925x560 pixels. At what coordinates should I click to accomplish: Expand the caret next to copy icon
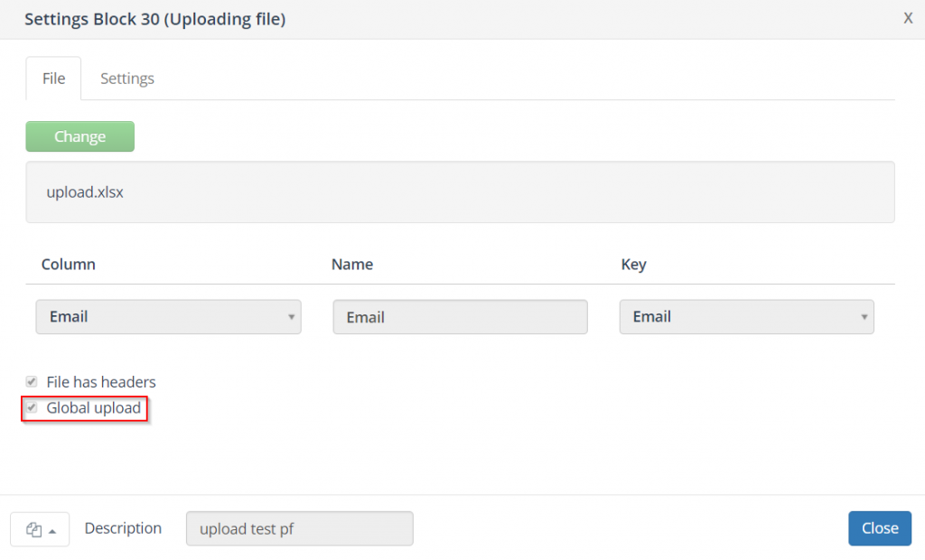pos(53,531)
